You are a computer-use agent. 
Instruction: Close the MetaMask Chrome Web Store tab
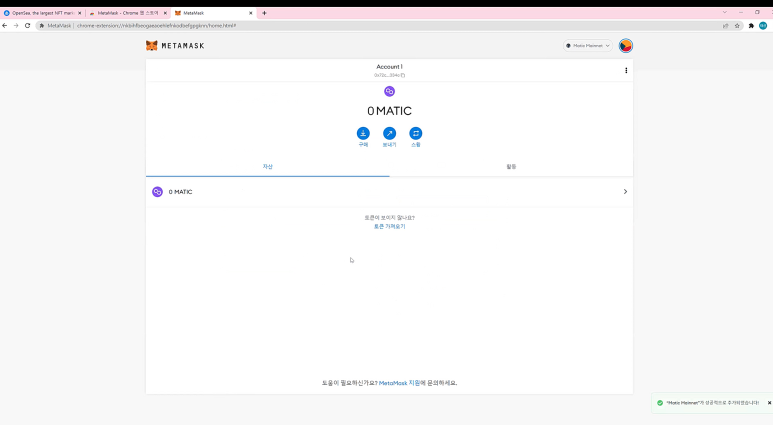[x=165, y=13]
